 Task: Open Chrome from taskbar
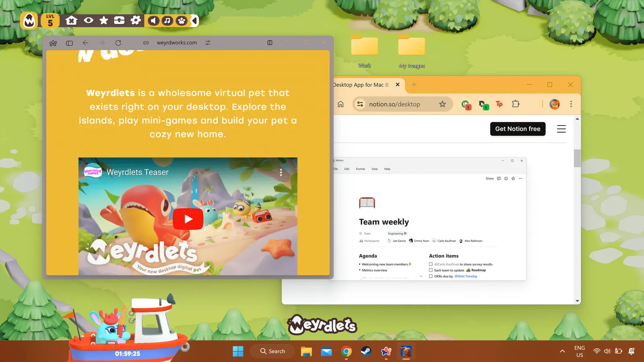[x=346, y=351]
